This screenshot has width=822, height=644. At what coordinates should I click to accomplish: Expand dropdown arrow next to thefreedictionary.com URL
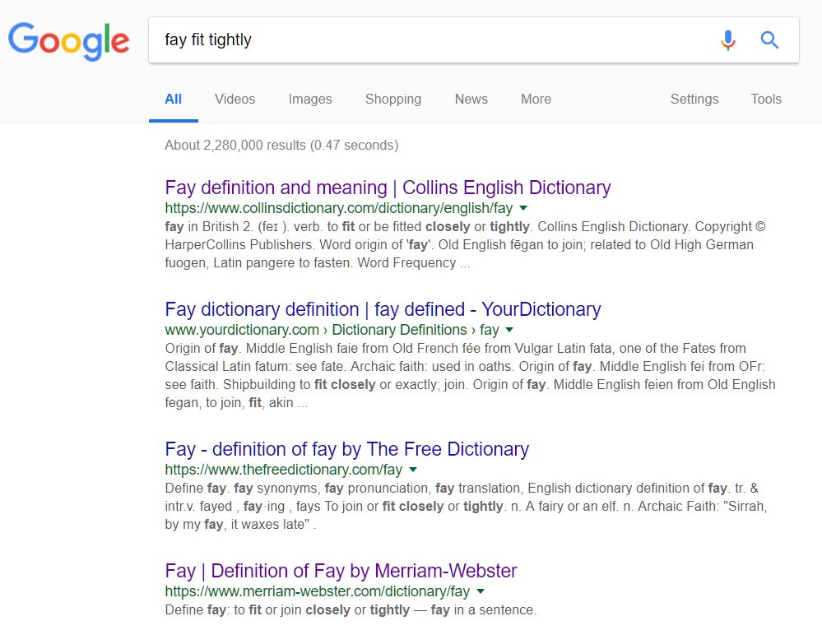coord(412,470)
